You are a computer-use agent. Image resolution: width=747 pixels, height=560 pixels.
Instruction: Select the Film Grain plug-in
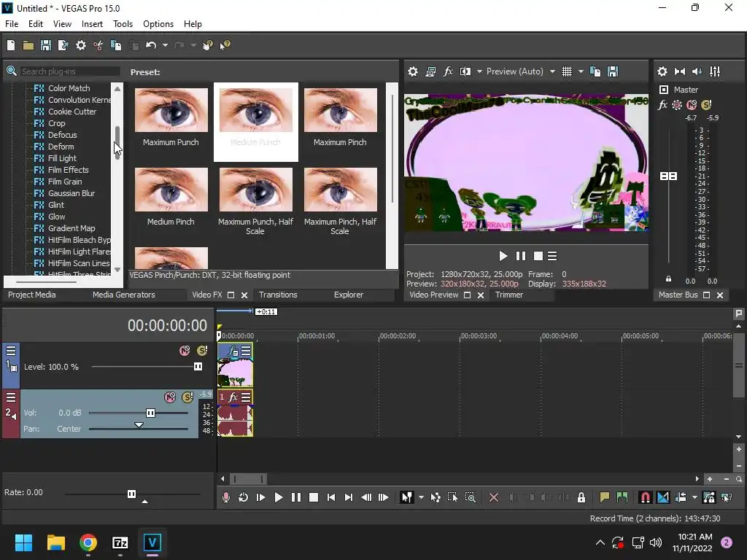coord(65,182)
